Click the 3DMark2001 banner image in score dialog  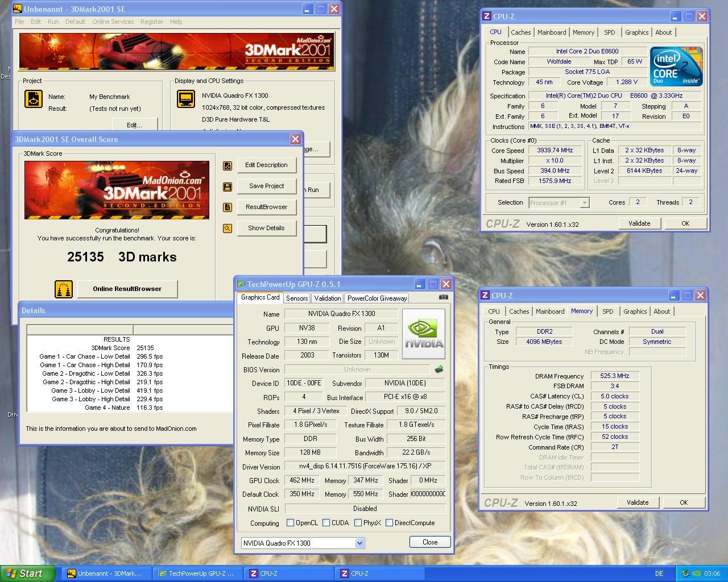117,190
